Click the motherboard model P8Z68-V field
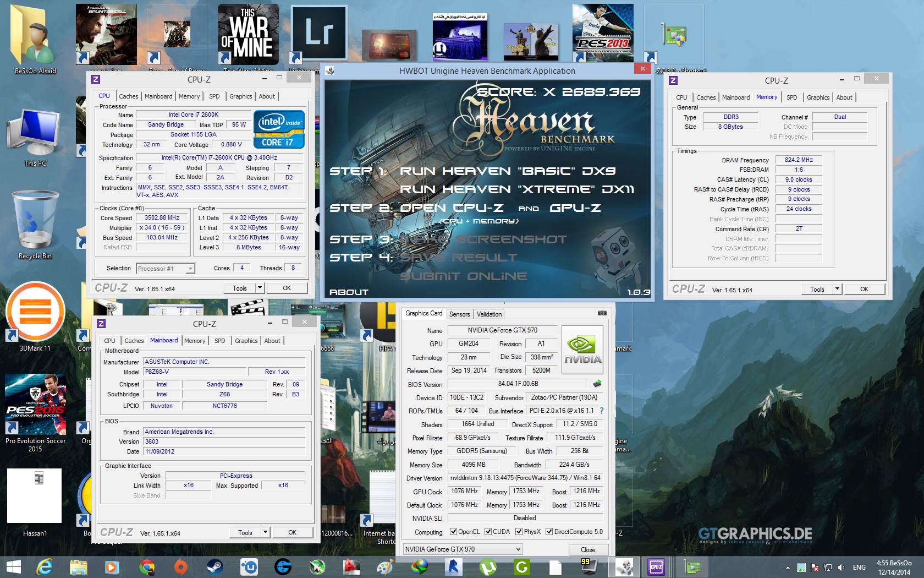 point(195,372)
